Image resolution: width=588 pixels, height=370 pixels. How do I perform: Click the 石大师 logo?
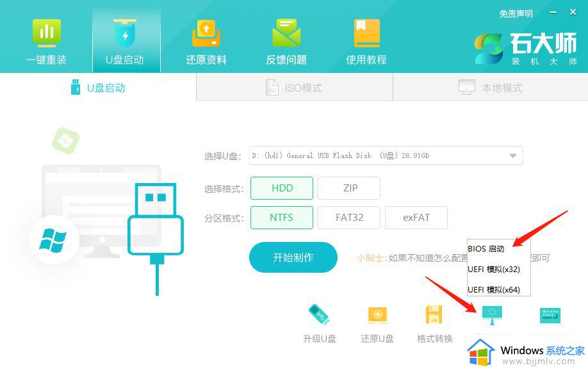tap(525, 49)
